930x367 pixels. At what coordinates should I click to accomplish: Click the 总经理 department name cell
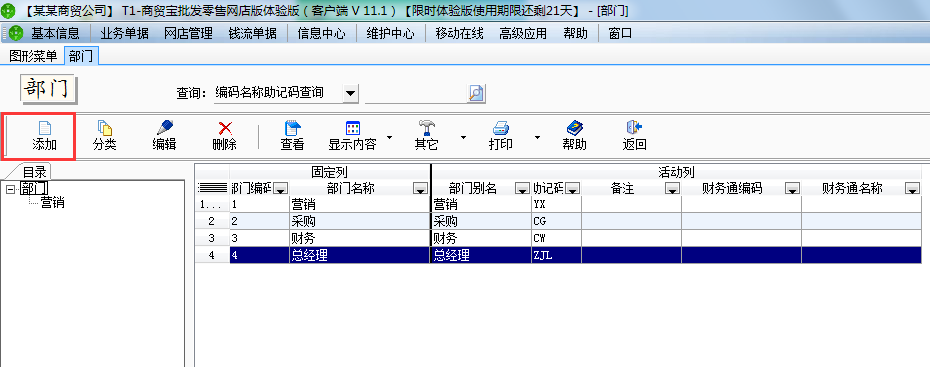tap(359, 256)
